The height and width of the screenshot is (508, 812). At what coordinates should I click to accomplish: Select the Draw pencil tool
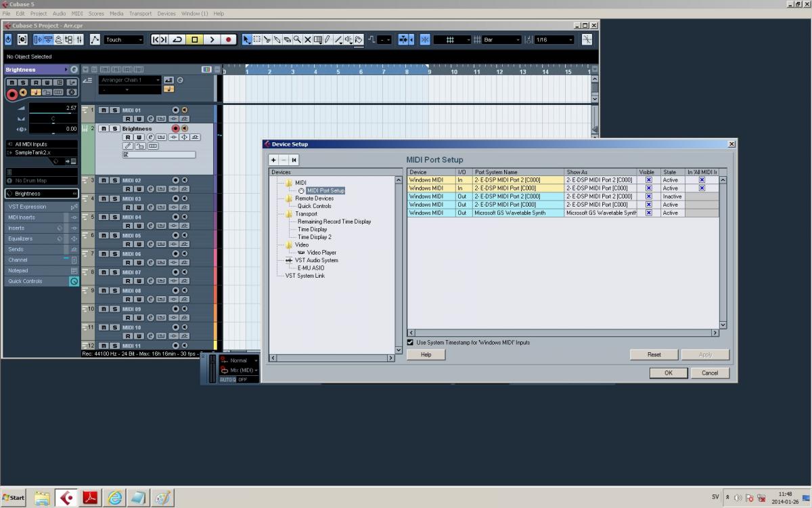coord(327,40)
